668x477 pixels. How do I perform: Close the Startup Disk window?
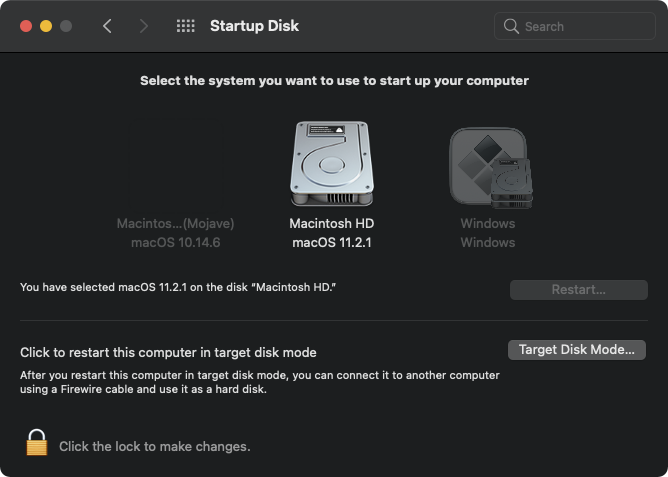[x=26, y=26]
